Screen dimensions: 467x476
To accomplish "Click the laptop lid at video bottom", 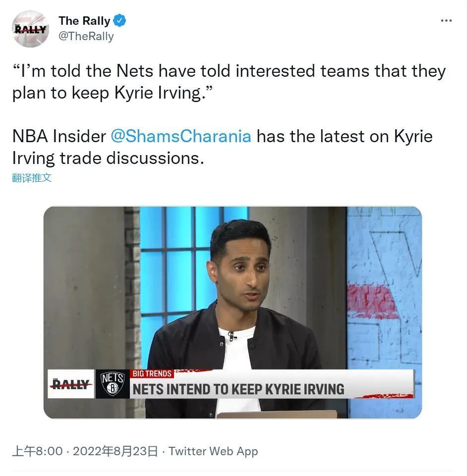I will pos(277,414).
